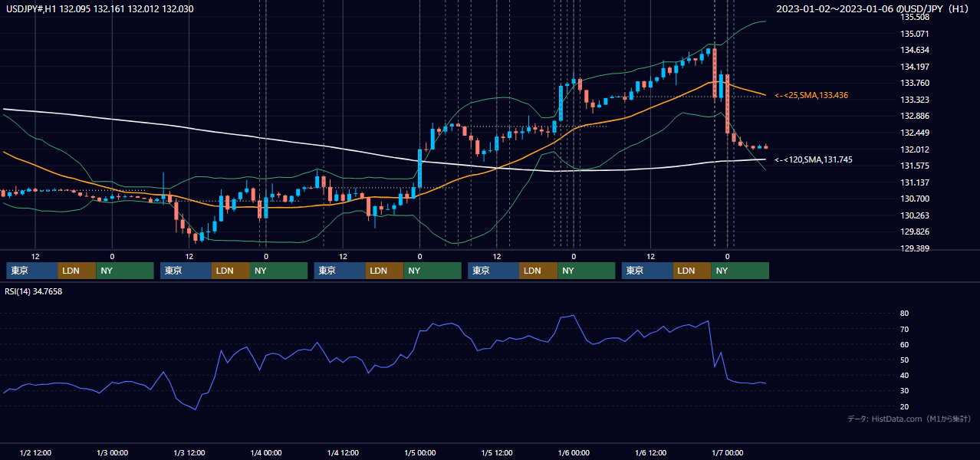Select RSI scale level 30
Screen dimensions: 980x460
point(904,391)
